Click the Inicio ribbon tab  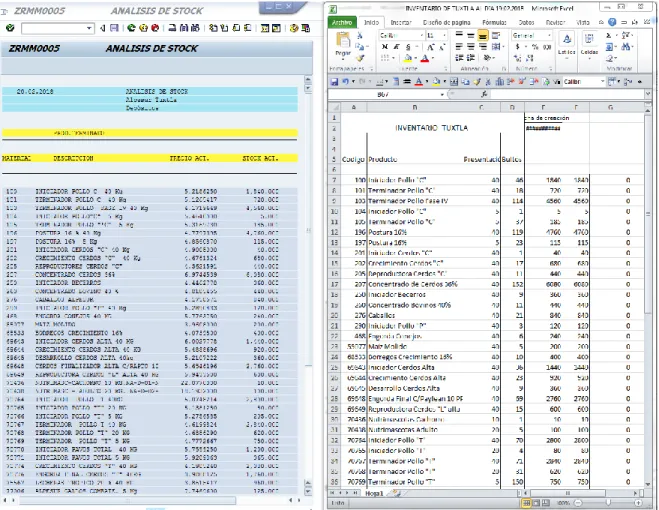[x=371, y=22]
